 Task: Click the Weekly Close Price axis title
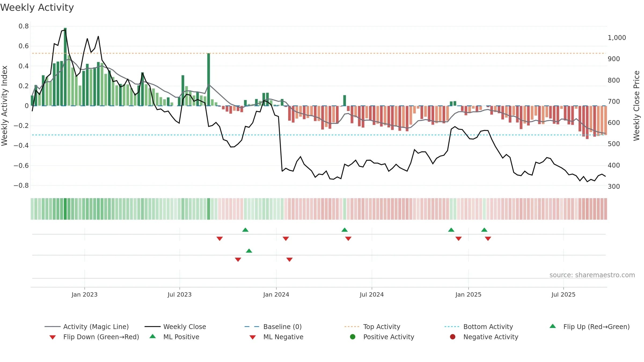(636, 106)
